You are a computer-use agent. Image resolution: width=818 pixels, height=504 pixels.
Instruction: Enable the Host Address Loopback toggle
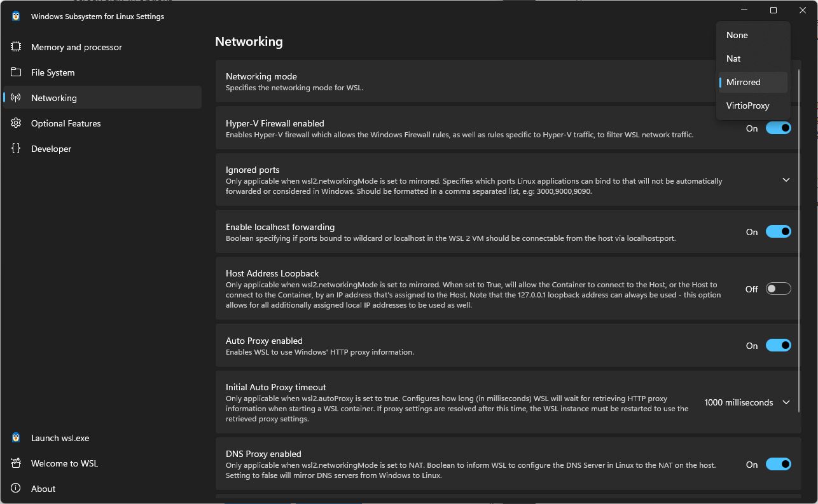coord(778,289)
